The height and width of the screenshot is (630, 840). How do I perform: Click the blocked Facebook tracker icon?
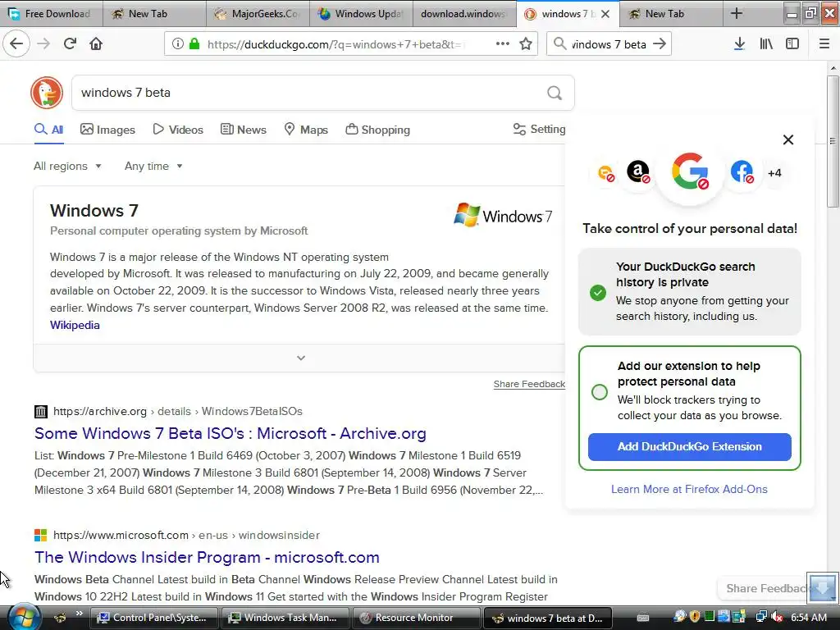coord(742,172)
